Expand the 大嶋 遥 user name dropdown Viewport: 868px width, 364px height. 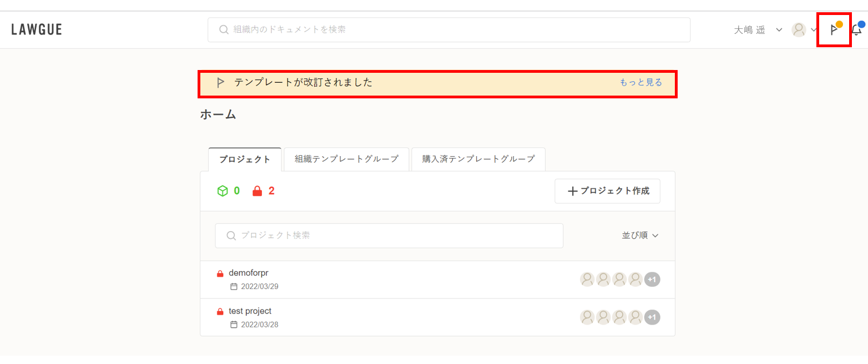758,30
